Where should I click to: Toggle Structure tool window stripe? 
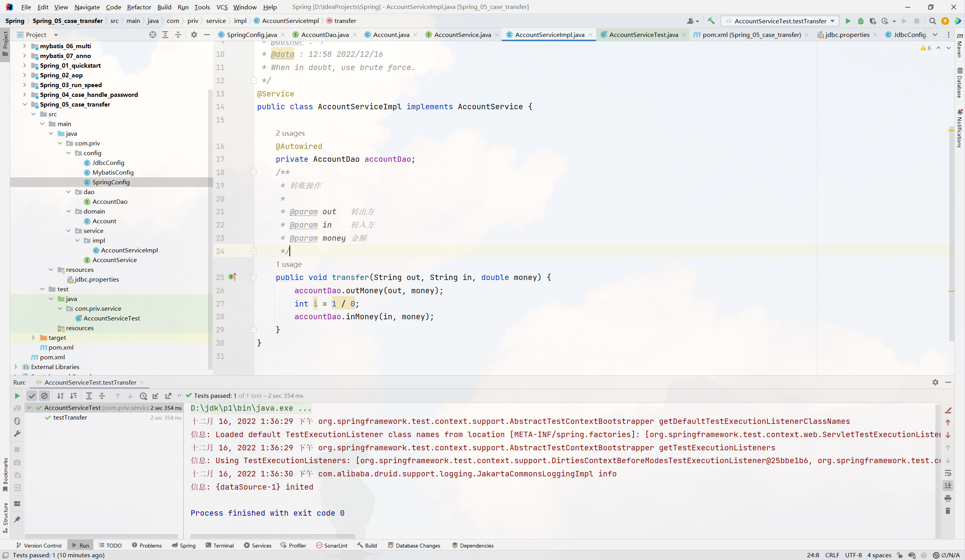(x=5, y=517)
